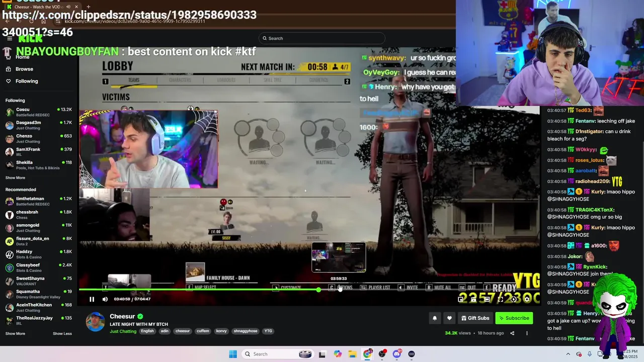Collapse Recommended list with Show Less

[x=62, y=333]
